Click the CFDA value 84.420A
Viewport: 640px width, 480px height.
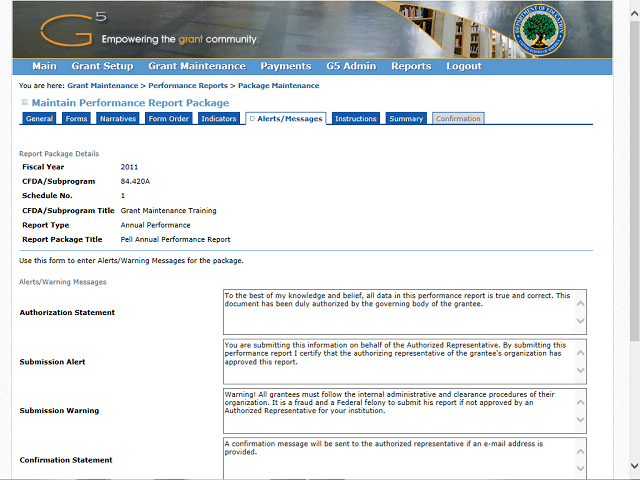(135, 181)
